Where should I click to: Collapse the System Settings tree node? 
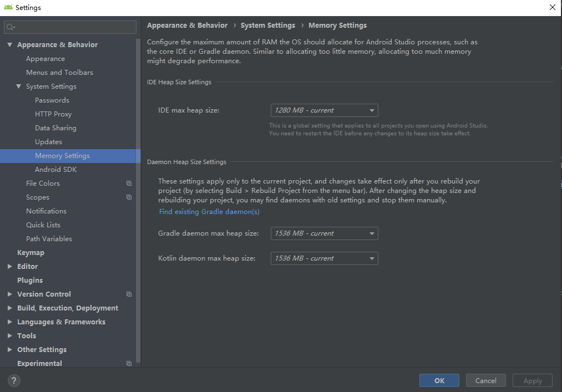[19, 86]
